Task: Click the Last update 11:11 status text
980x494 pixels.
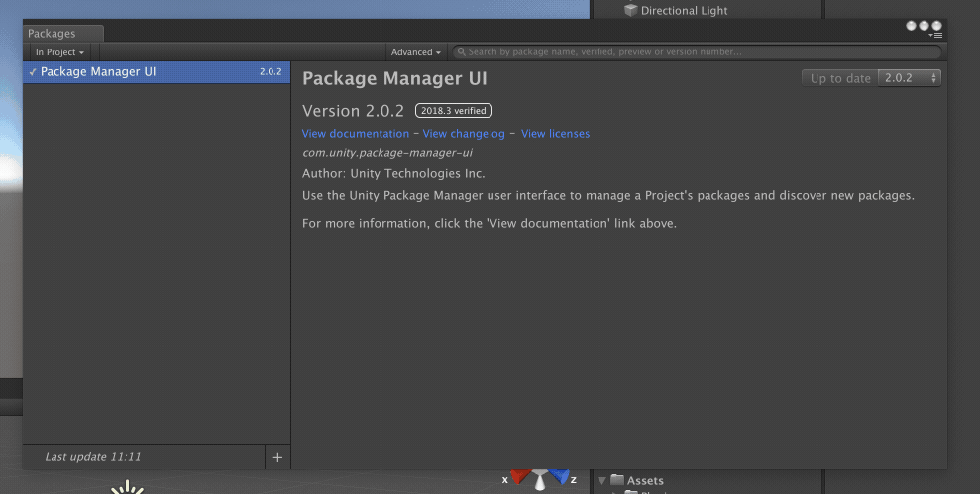Action: (x=93, y=457)
